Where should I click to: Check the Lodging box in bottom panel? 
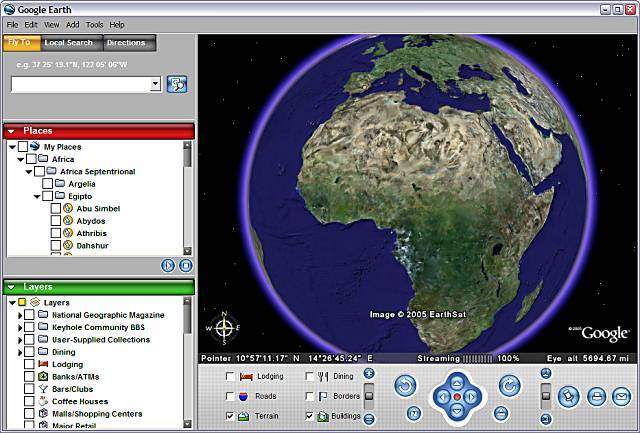click(x=230, y=376)
